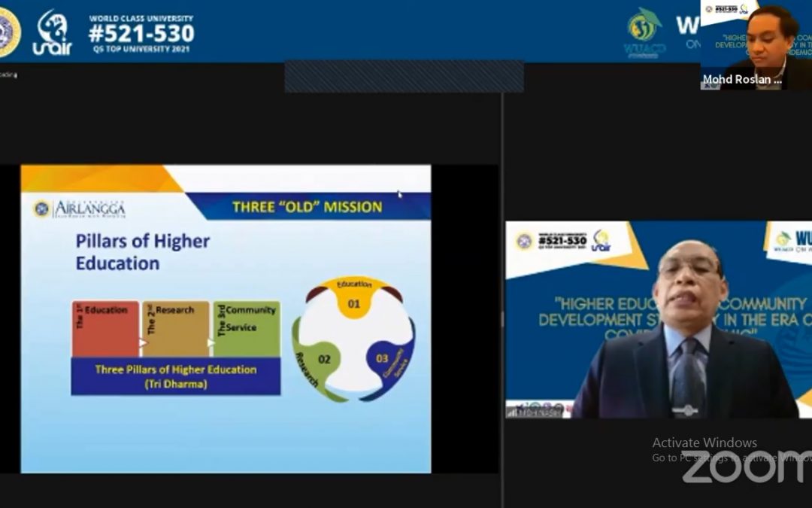The width and height of the screenshot is (812, 508).
Task: Open Mohd Roslan participant video thumbnail
Action: [x=755, y=45]
